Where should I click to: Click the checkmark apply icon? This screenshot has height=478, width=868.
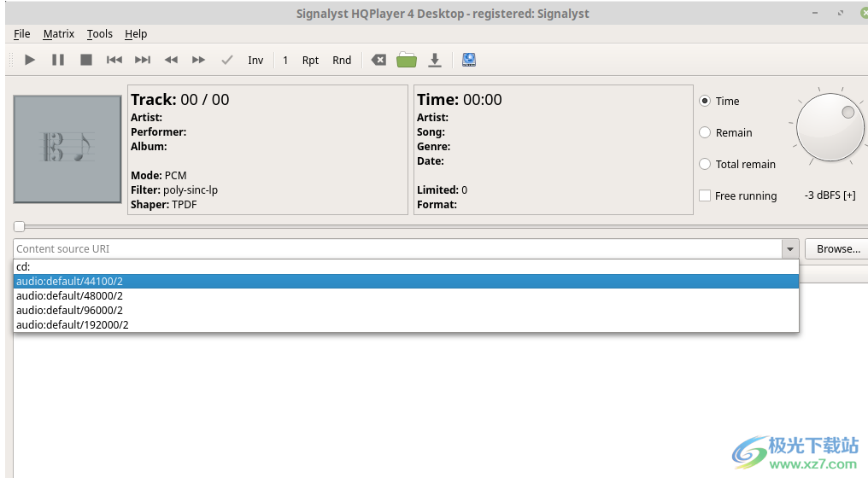(227, 60)
